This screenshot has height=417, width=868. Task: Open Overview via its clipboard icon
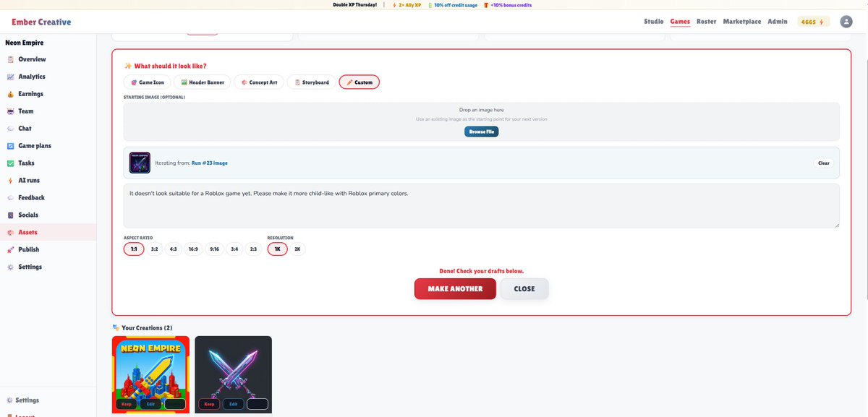pos(11,59)
